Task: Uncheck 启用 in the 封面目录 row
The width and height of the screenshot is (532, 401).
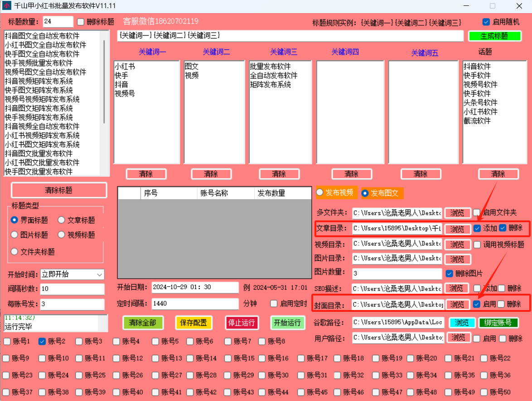Action: tap(477, 304)
